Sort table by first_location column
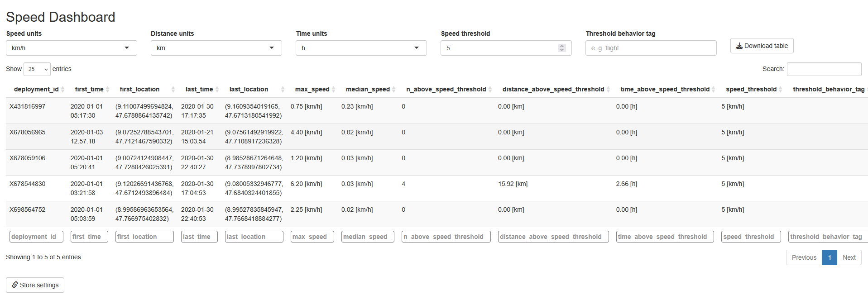The image size is (868, 295). pos(144,89)
